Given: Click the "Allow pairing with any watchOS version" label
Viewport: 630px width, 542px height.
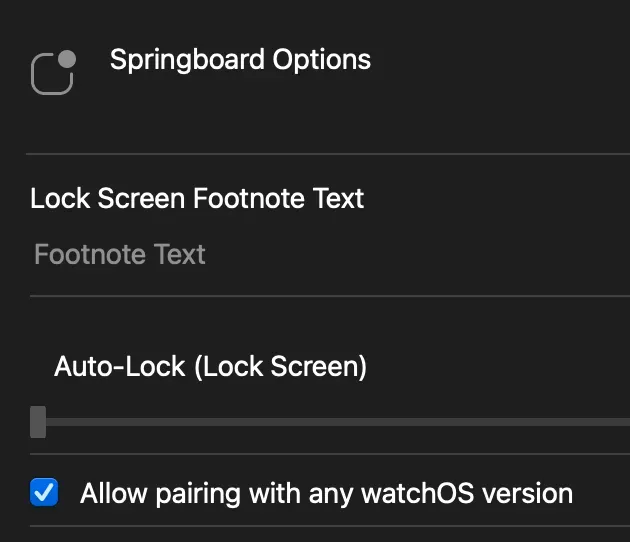Looking at the screenshot, I should pyautogui.click(x=326, y=493).
